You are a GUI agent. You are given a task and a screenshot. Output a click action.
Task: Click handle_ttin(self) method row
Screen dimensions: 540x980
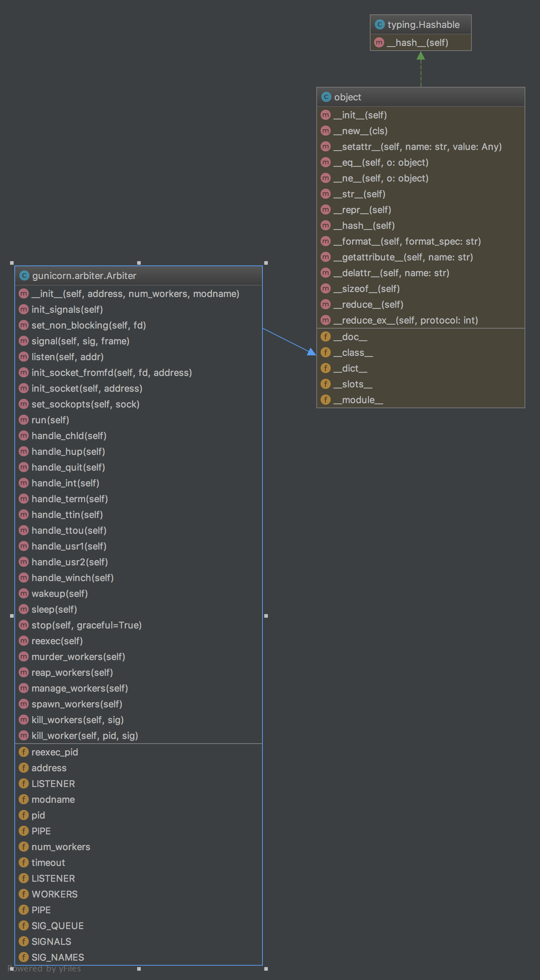pyautogui.click(x=139, y=515)
